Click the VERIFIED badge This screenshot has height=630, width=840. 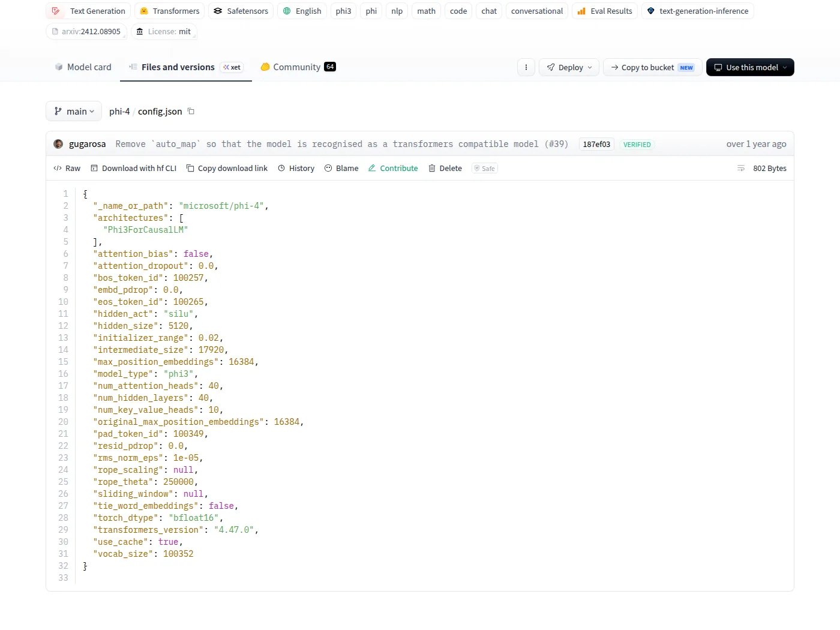click(637, 145)
